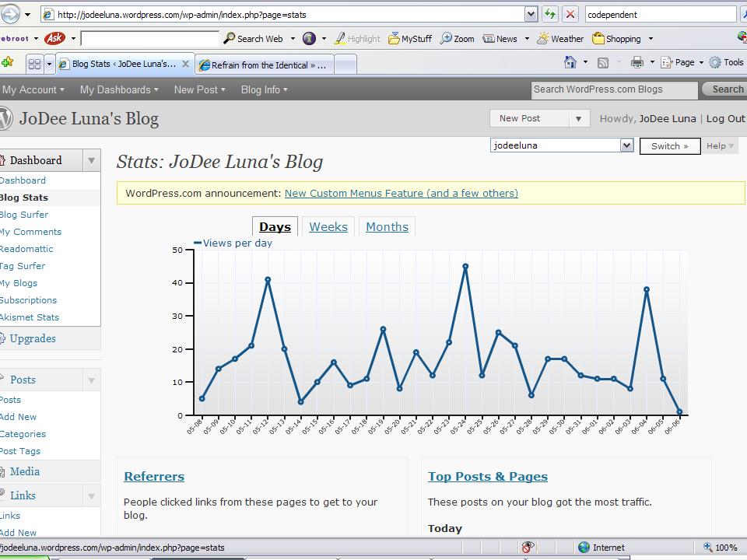Expand the jodeeluna blog selector dropdown

pyautogui.click(x=626, y=145)
